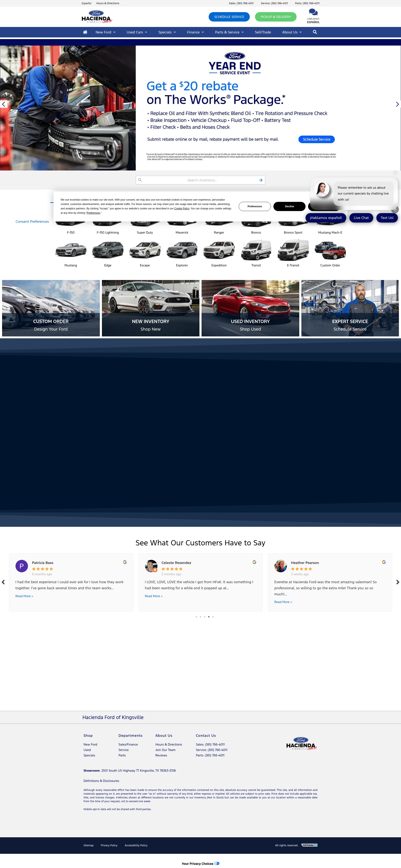Switch site to Español
Viewport: 401px width, 868px height.
pyautogui.click(x=86, y=3)
